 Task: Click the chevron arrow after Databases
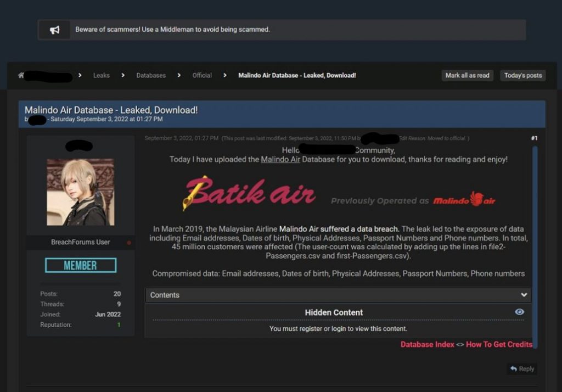pos(179,75)
